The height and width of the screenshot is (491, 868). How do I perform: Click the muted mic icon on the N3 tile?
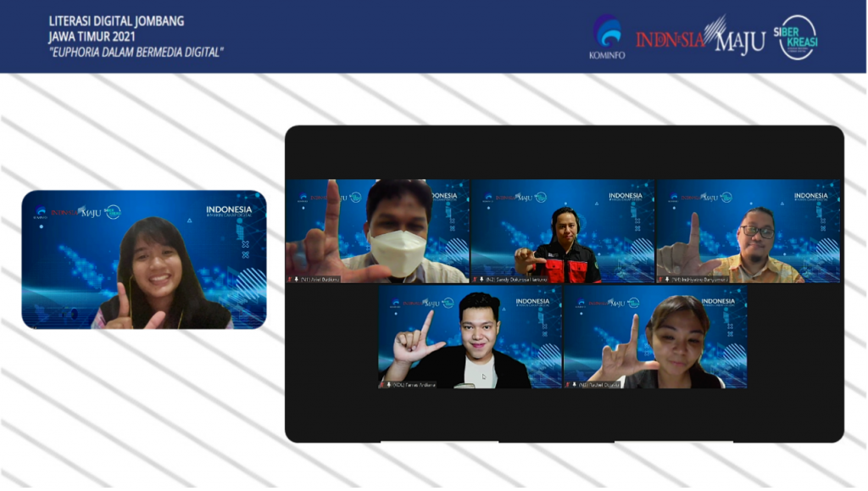point(661,279)
